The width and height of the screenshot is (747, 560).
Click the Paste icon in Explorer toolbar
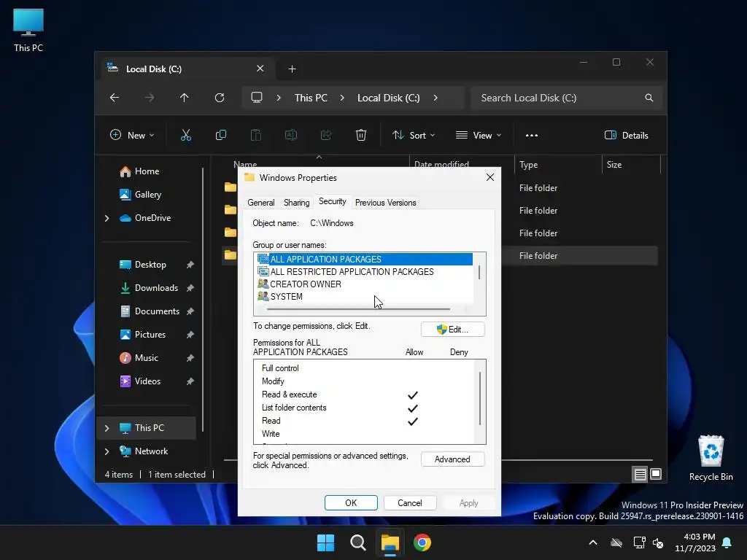tap(256, 135)
